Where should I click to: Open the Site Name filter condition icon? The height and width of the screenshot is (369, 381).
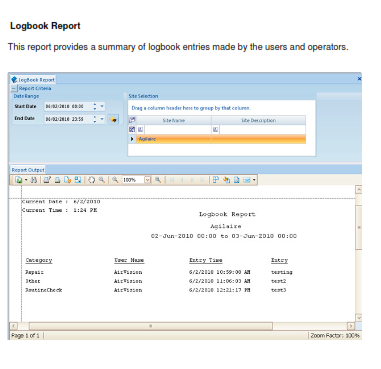click(140, 129)
